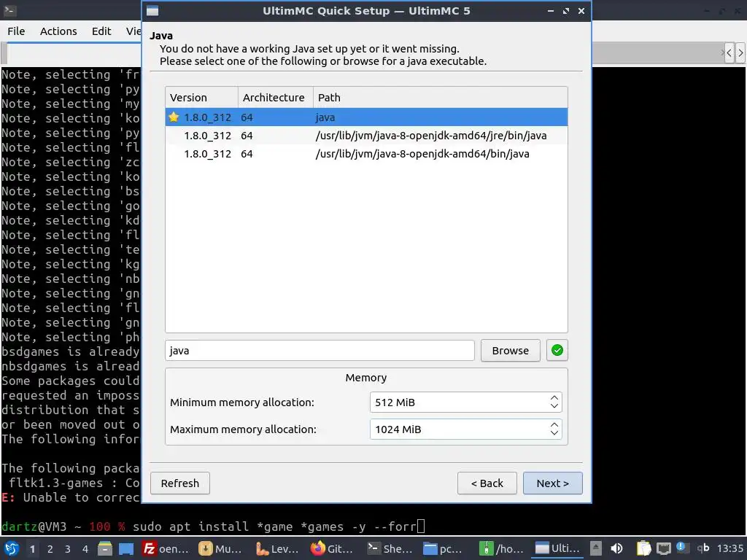Switch to the Firefox Git... taskbar window

click(333, 549)
